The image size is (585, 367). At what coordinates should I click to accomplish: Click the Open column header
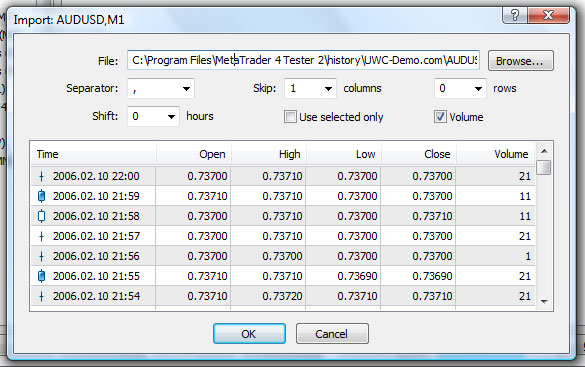point(194,154)
